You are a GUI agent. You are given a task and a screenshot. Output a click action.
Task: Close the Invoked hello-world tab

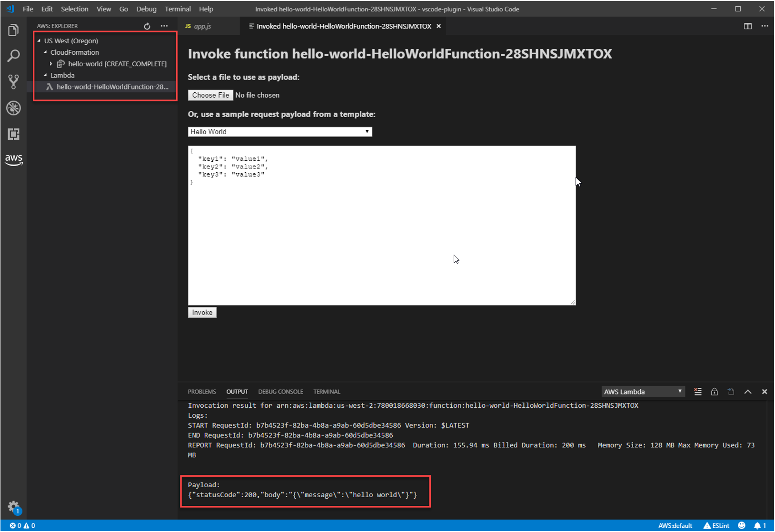(438, 26)
